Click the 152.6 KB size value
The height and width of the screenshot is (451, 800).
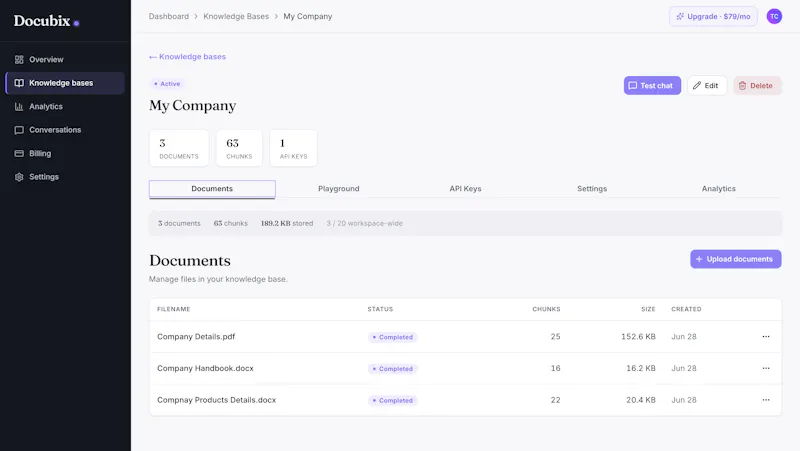tap(638, 337)
